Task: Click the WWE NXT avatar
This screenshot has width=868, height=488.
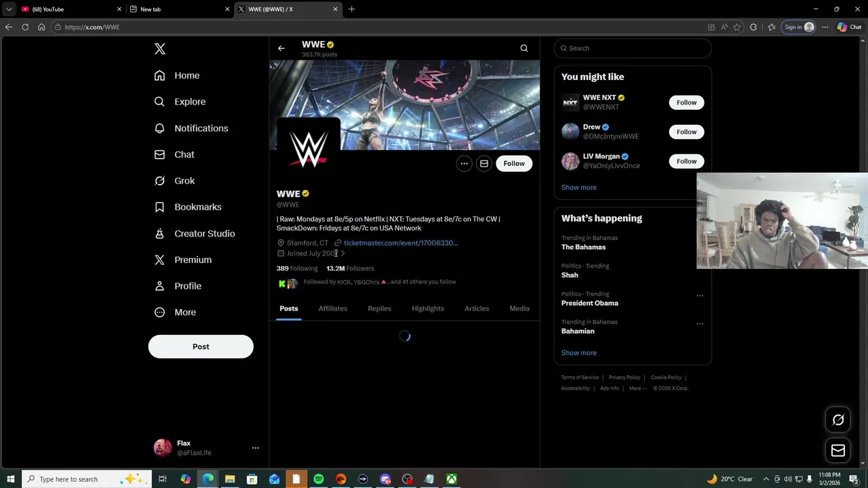Action: 570,102
